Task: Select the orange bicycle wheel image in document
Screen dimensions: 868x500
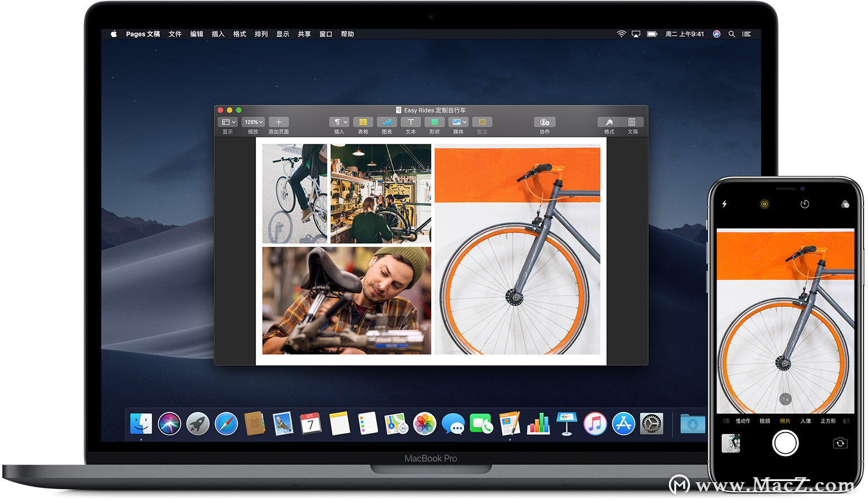Action: click(517, 251)
